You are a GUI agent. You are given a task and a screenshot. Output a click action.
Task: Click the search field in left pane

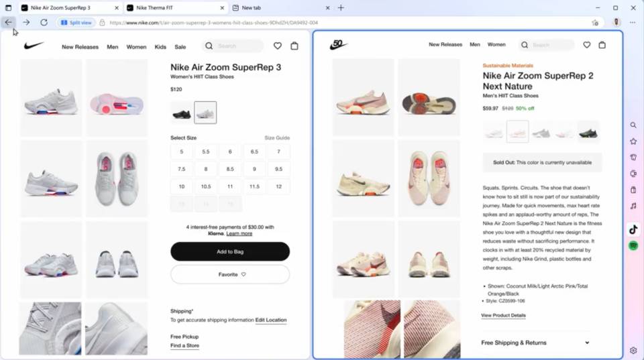[233, 46]
